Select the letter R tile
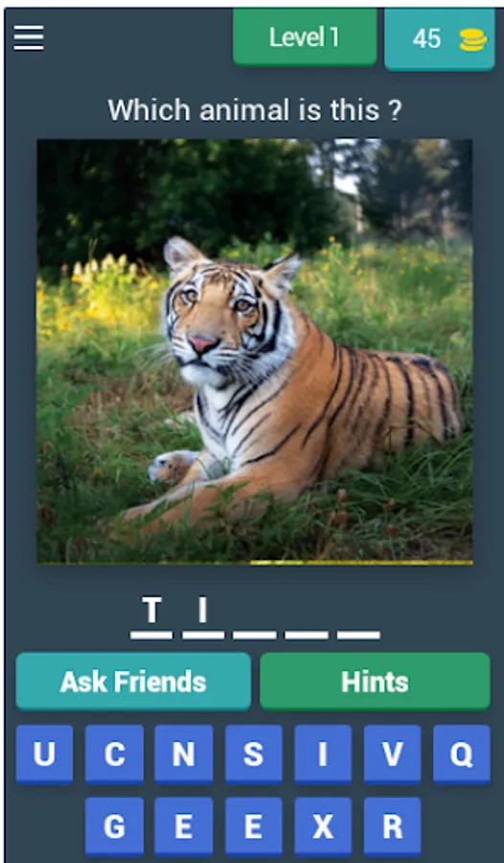This screenshot has width=504, height=863. tap(392, 827)
